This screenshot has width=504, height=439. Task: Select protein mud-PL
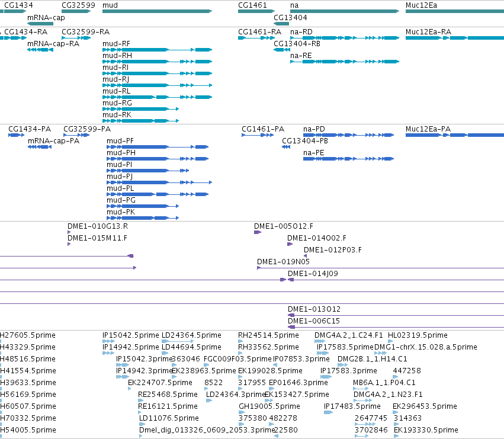tap(158, 194)
